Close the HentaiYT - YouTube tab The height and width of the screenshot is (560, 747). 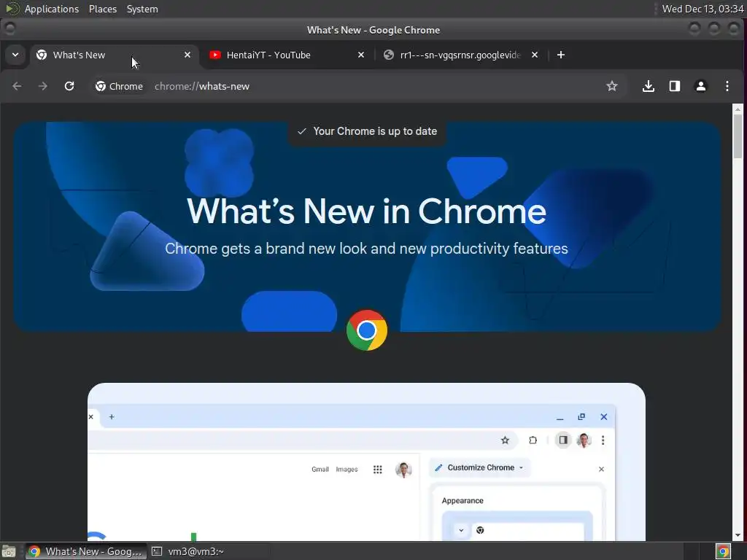pyautogui.click(x=360, y=55)
